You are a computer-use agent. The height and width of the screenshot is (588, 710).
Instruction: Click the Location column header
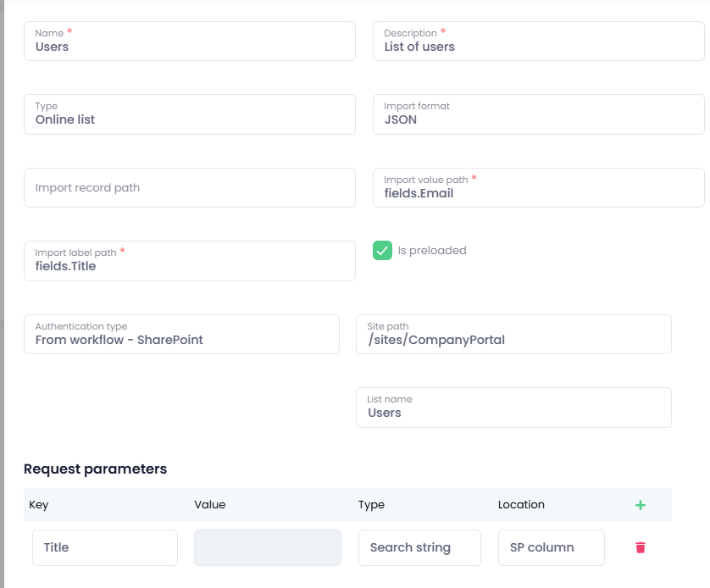point(521,504)
